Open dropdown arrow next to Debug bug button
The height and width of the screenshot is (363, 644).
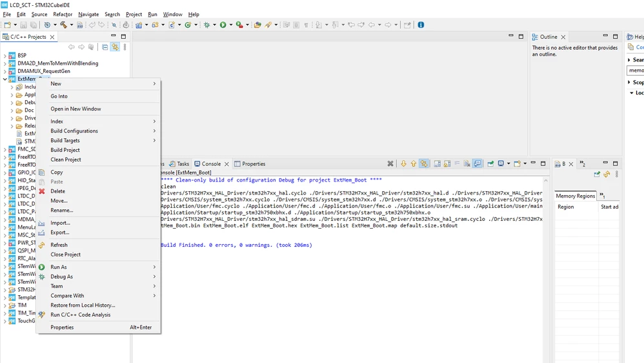click(214, 25)
